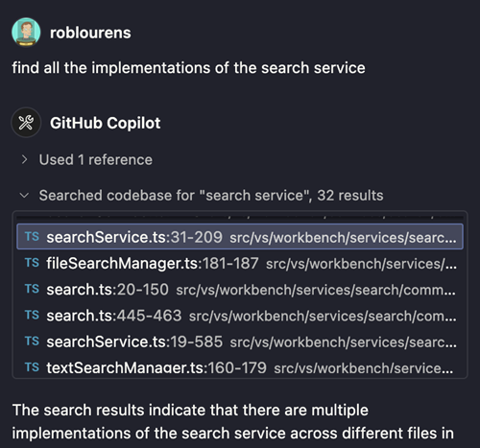Viewport: 480px width, 448px height.
Task: Click TS file icon beside fileSearchManager.ts
Action: [x=32, y=263]
